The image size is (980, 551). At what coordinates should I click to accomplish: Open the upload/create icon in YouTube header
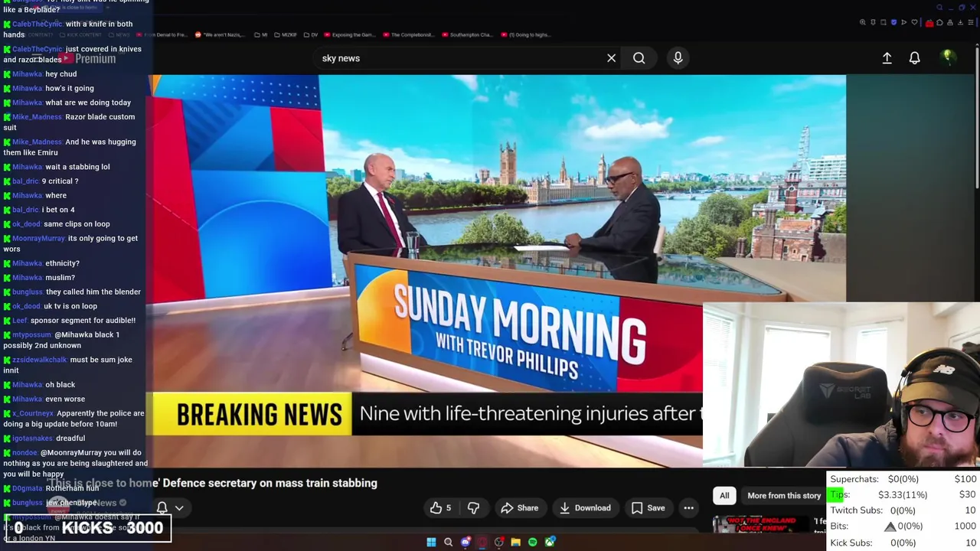coord(887,58)
